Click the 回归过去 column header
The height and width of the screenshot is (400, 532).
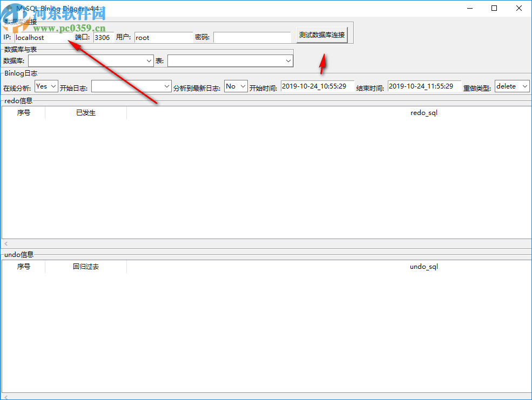pos(85,266)
